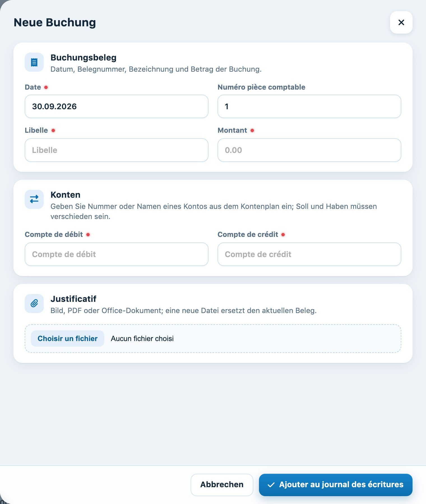
Task: Open the Compte de crédit account field
Action: [309, 254]
